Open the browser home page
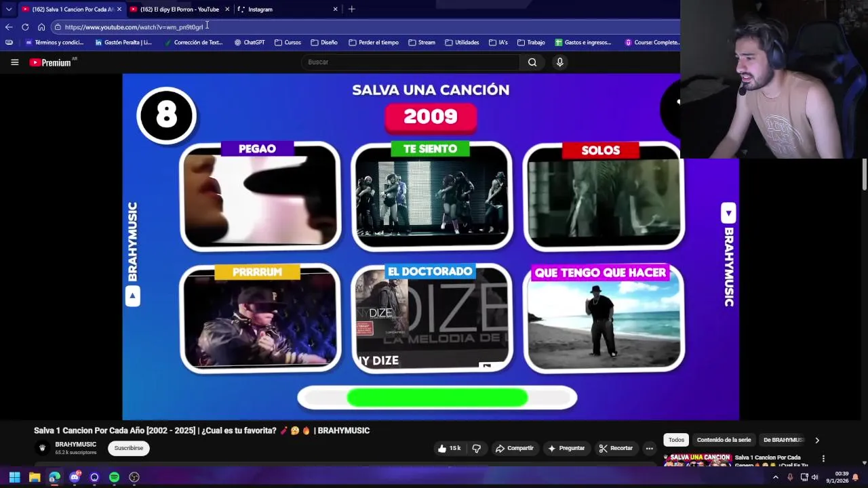The height and width of the screenshot is (488, 868). click(x=41, y=27)
